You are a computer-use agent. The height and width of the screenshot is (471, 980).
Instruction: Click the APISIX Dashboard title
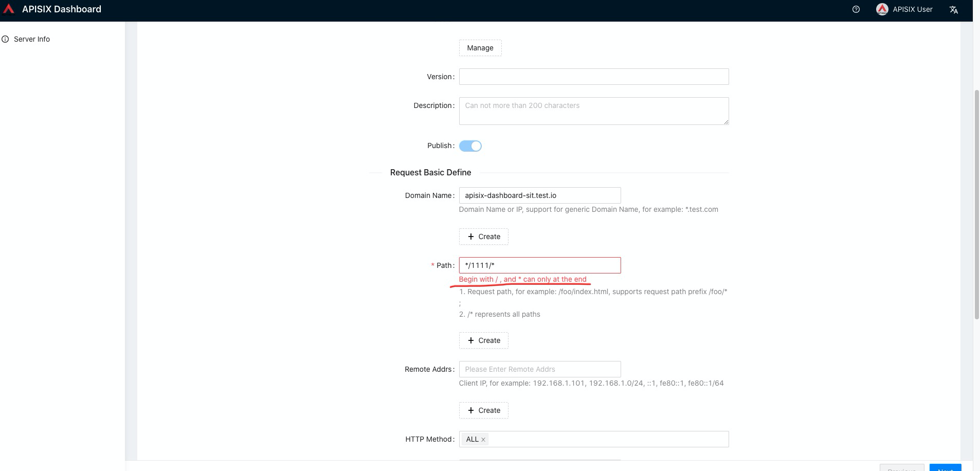coord(62,9)
